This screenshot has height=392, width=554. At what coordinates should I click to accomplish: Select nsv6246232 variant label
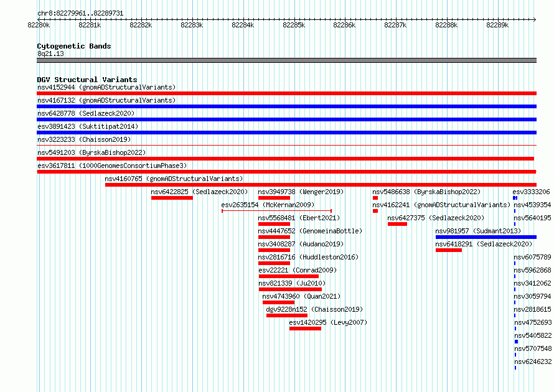point(533,362)
